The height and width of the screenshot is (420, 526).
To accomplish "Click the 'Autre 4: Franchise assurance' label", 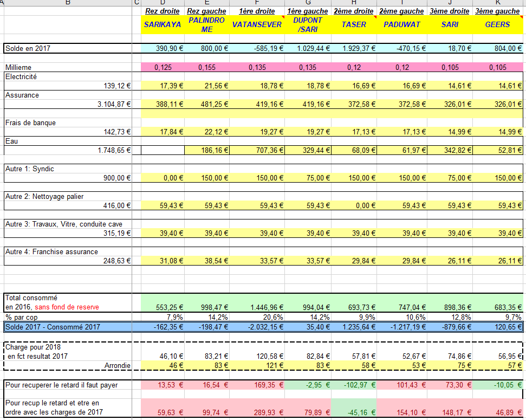I will click(x=68, y=251).
